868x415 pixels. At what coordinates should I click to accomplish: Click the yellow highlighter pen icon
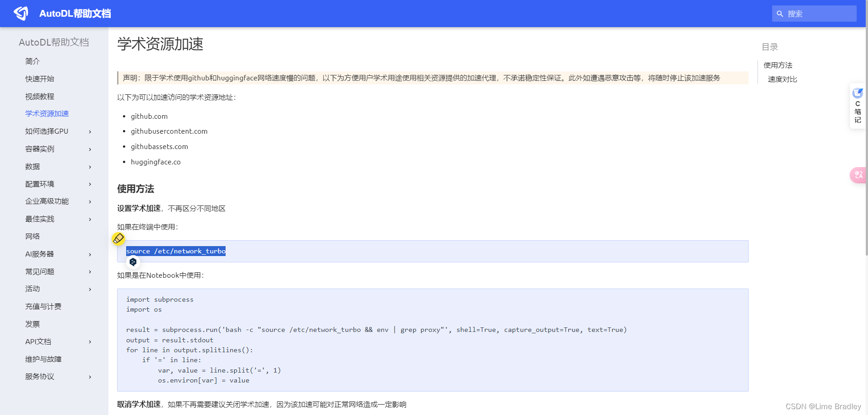pos(118,238)
